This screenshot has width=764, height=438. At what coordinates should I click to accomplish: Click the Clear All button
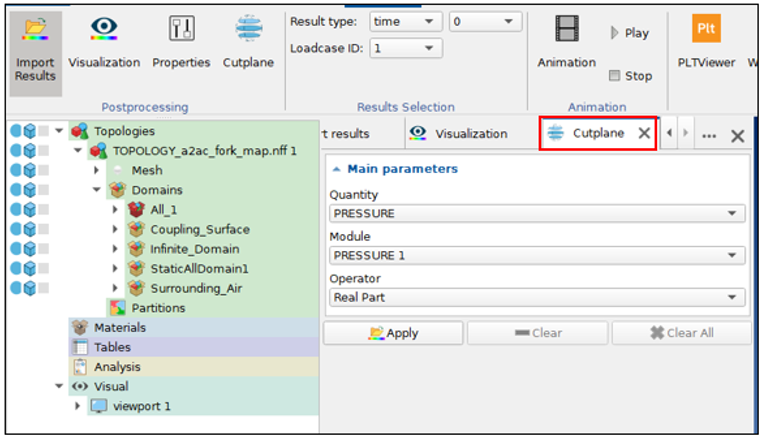click(681, 333)
